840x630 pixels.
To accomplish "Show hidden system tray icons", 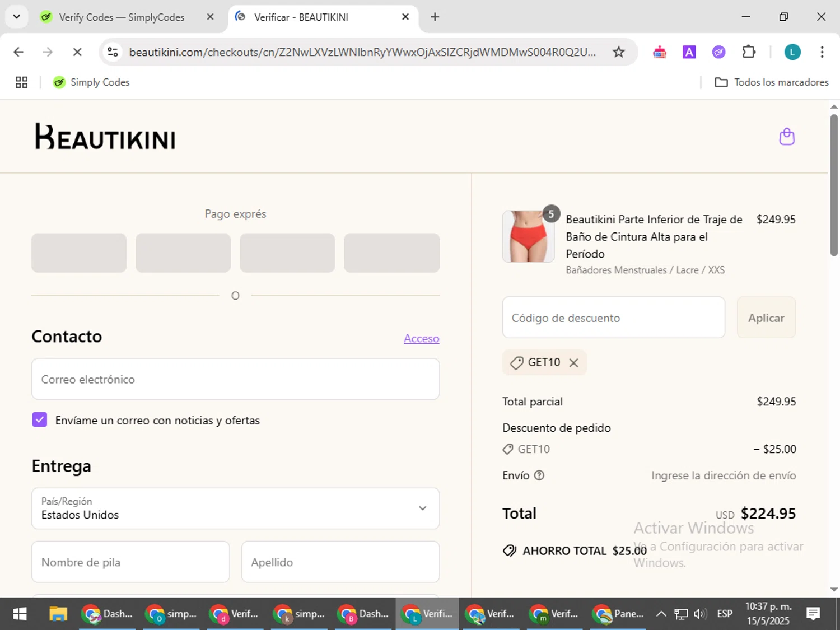I will click(661, 614).
